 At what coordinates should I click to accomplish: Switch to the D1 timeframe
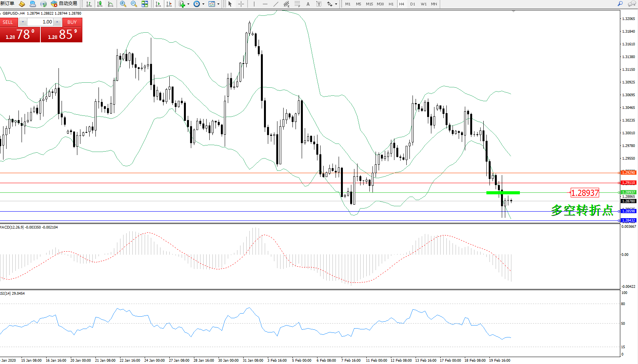click(x=413, y=4)
